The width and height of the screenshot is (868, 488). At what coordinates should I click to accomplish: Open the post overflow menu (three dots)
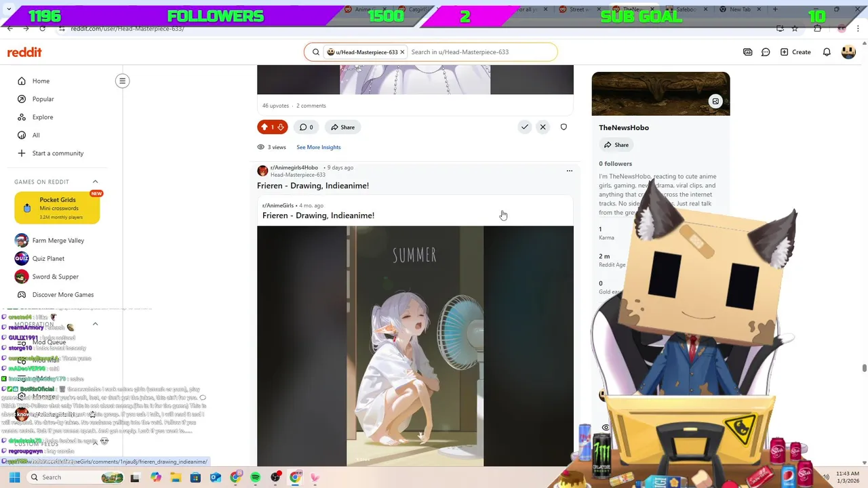(569, 171)
